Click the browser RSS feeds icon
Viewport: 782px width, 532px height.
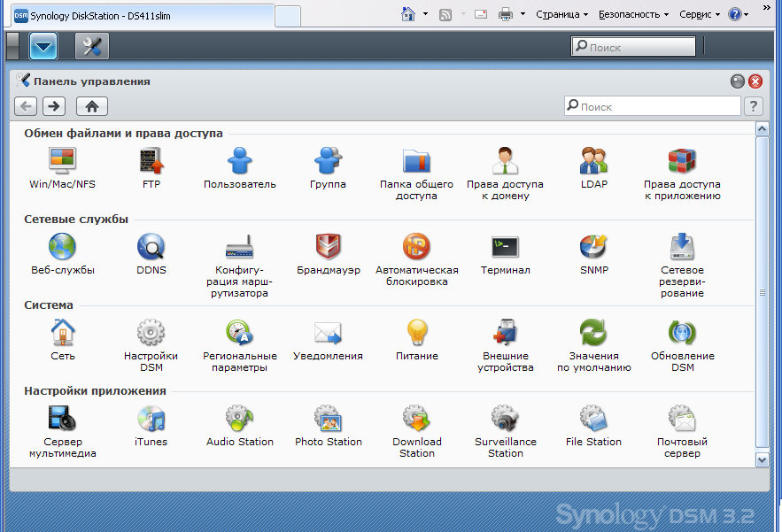click(x=445, y=15)
